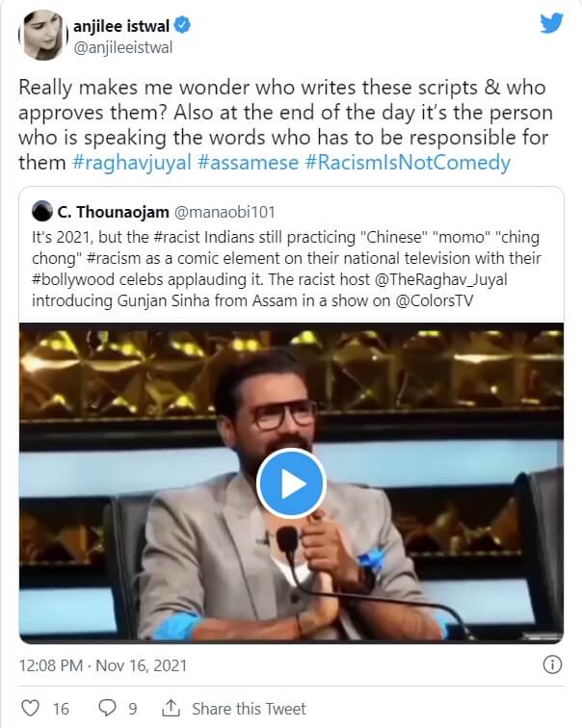Screen dimensions: 582x728
Task: Click the tweet timestamp Nov 16, 2021
Action: coord(103,665)
